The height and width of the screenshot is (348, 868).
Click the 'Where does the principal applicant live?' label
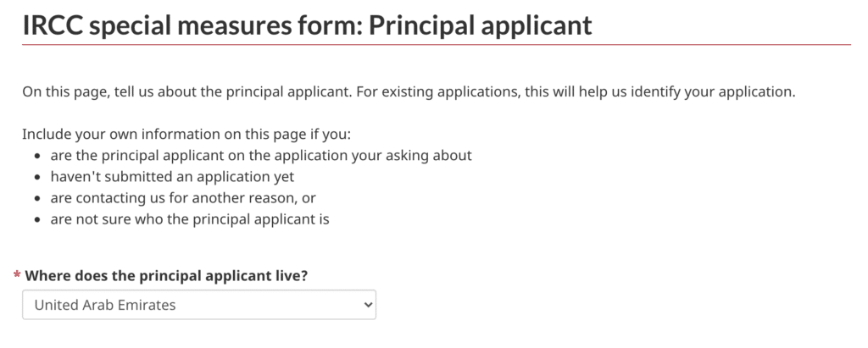pyautogui.click(x=166, y=277)
